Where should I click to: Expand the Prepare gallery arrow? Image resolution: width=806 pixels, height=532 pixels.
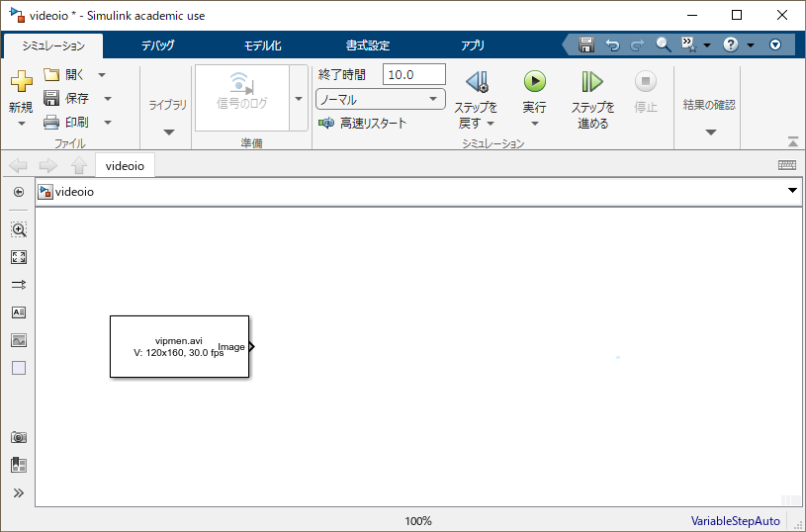point(299,98)
